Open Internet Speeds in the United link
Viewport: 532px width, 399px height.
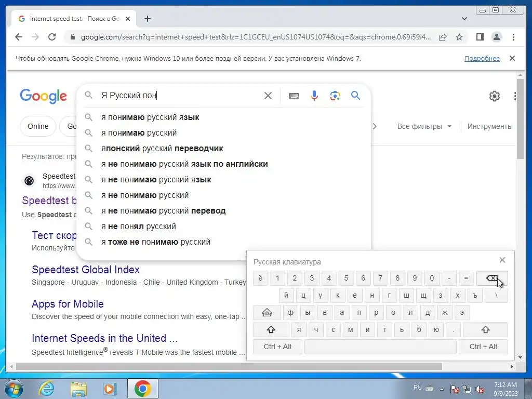tap(104, 338)
